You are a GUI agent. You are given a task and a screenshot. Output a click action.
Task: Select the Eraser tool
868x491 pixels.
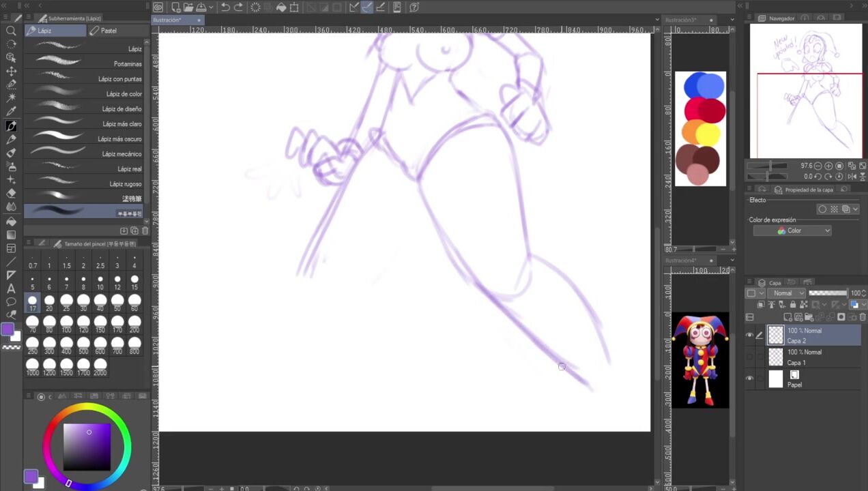(x=11, y=194)
